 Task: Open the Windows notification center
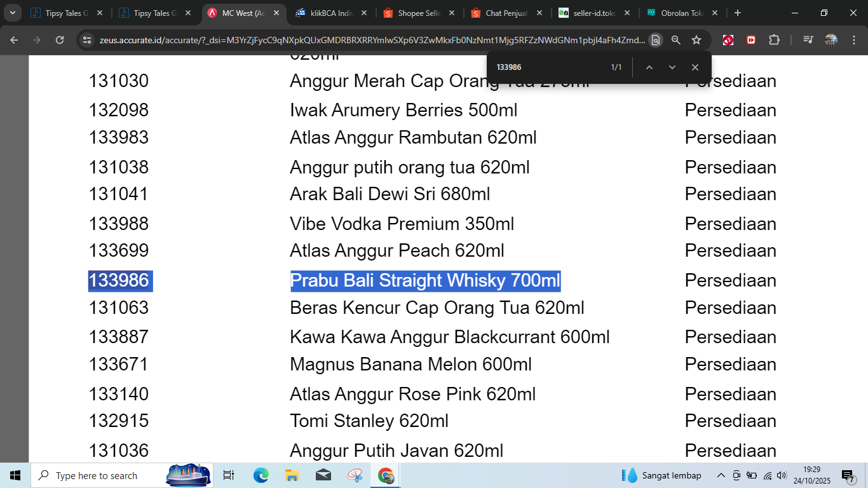pos(848,475)
